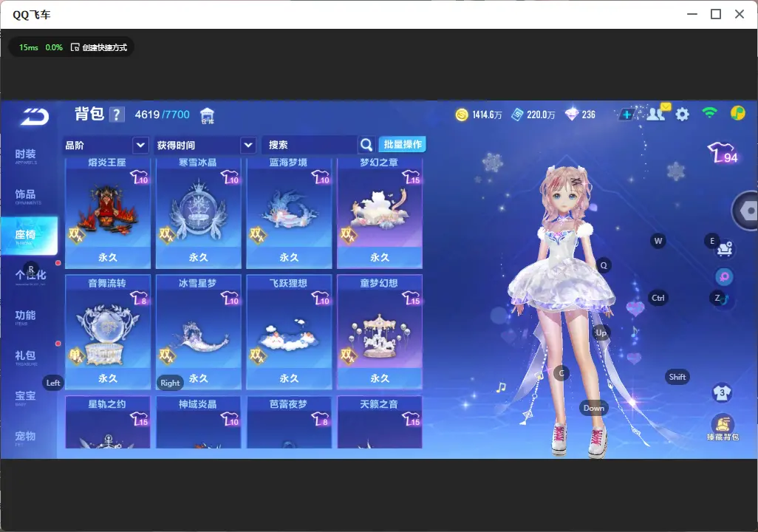Viewport: 758px width, 532px height.
Task: Click the Down key overlay
Action: tap(594, 408)
